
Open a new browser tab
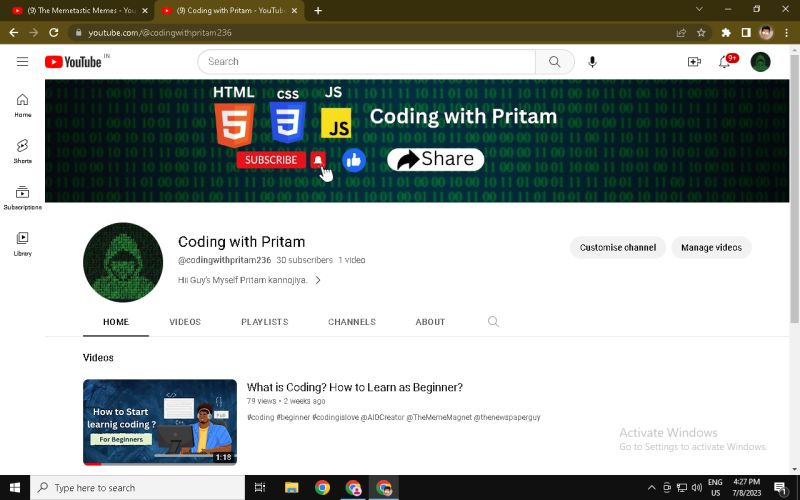click(x=318, y=10)
